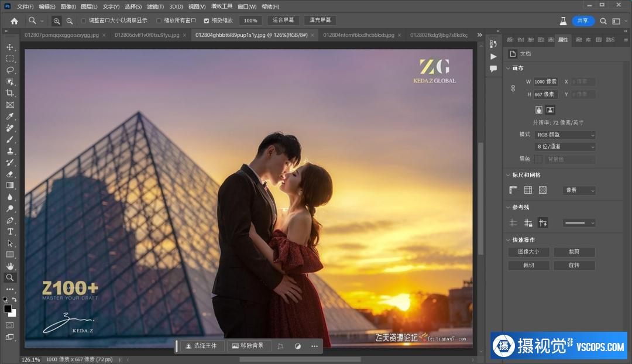
Task: Toggle smart guides in guides section
Action: coord(543,222)
